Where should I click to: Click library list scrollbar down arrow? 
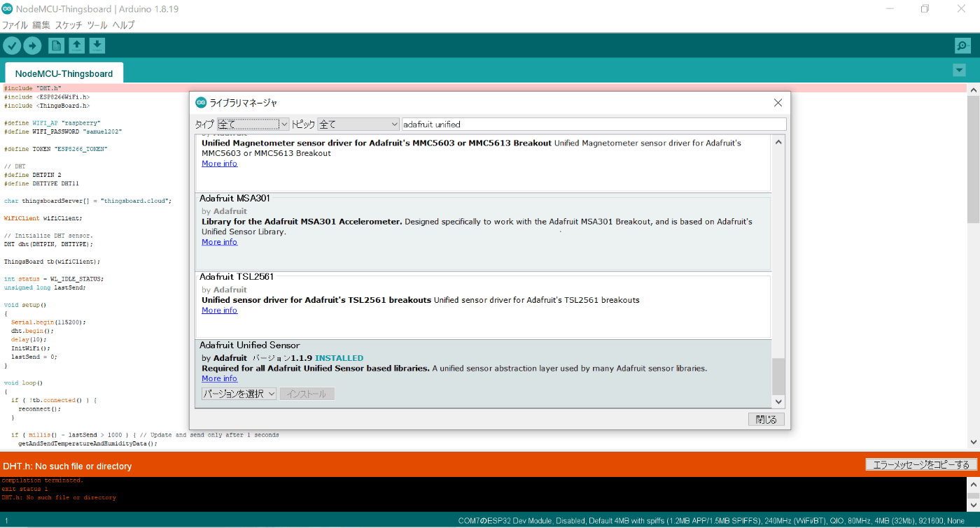tap(778, 401)
